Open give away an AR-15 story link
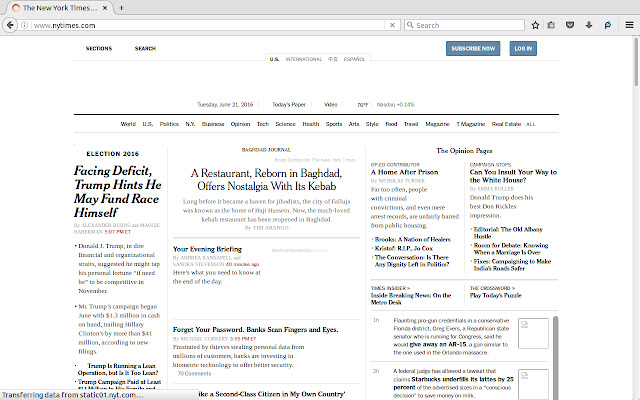 click(438, 344)
